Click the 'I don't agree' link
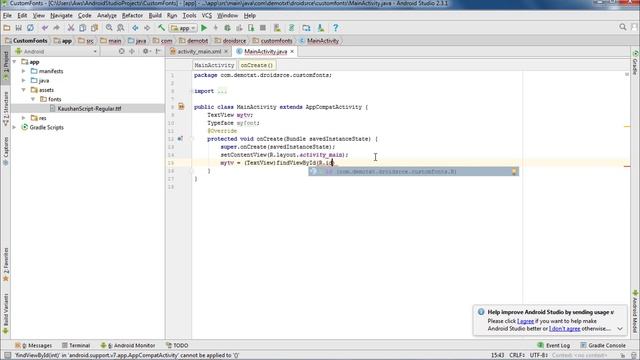The image size is (640, 360). (564, 329)
